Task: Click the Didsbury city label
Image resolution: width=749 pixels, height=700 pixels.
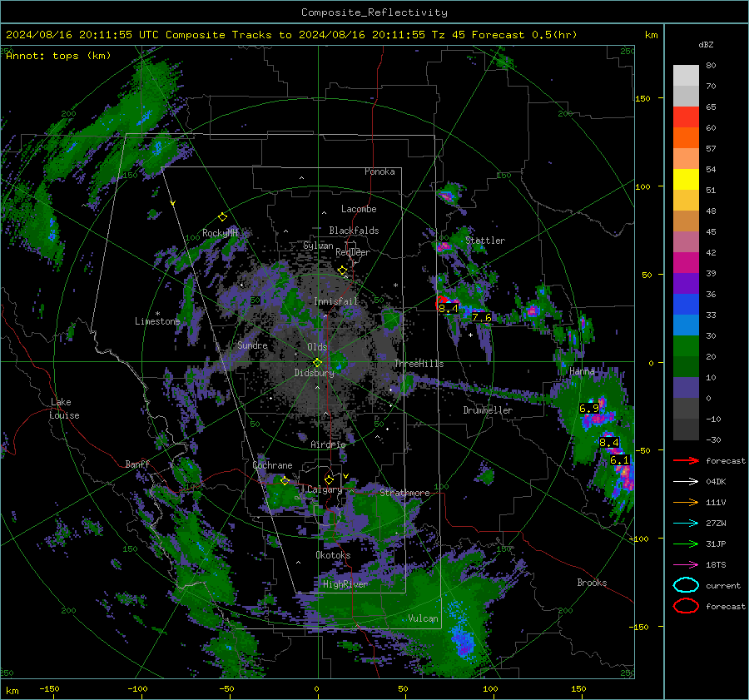Action: click(x=314, y=373)
